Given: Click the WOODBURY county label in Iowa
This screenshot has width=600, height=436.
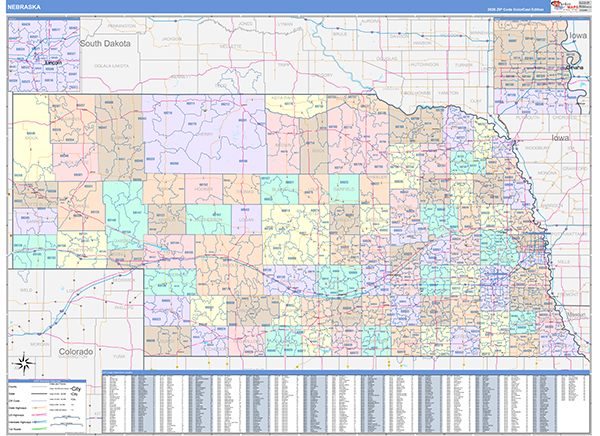Looking at the screenshot, I should click(x=537, y=148).
